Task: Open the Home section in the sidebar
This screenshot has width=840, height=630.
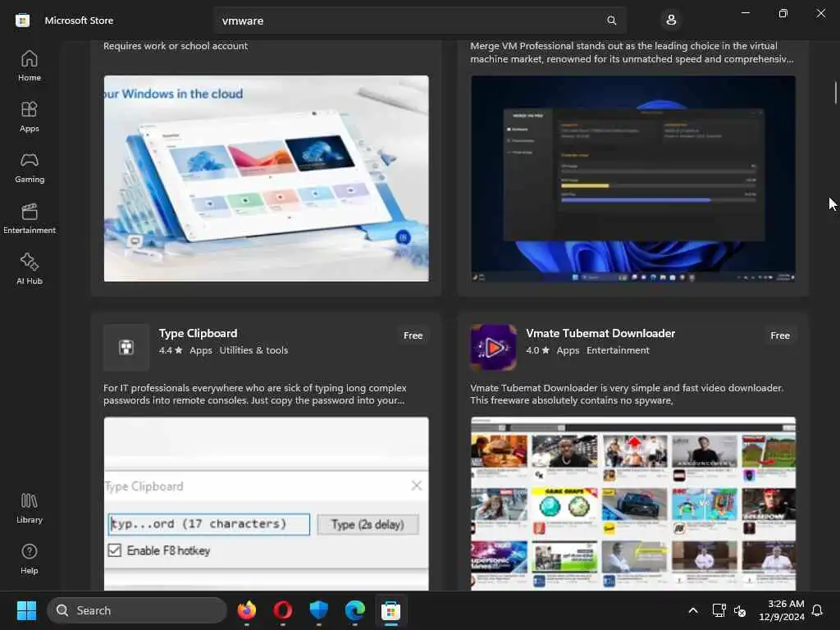Action: 30,66
